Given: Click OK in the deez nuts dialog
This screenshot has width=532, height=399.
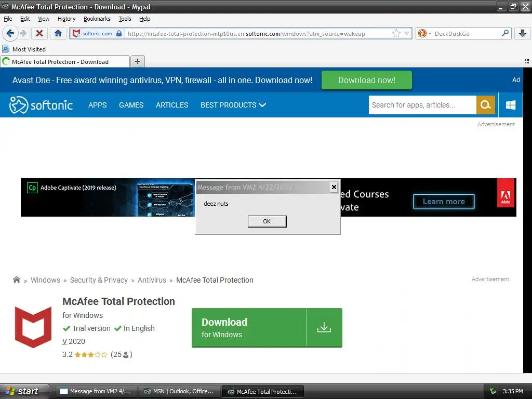Looking at the screenshot, I should click(x=267, y=221).
